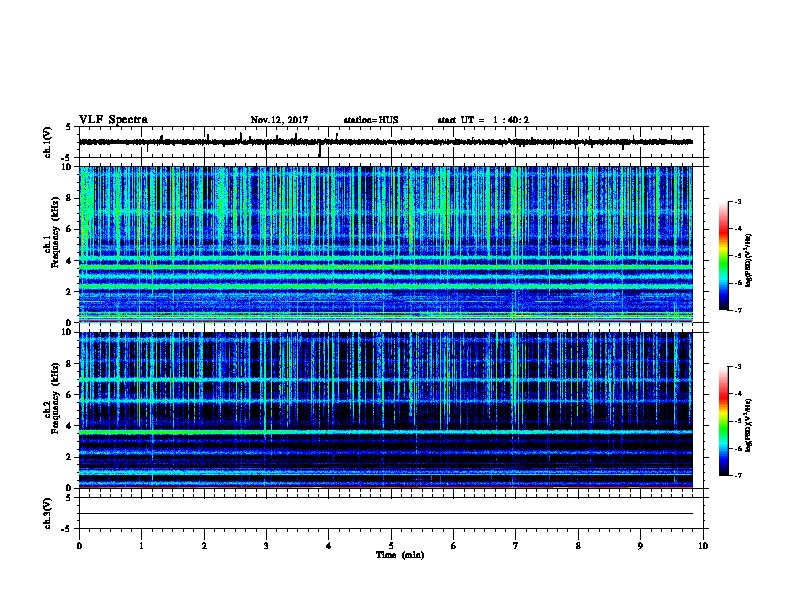Screen dimensions: 792x612
Task: Click the flat ch.3 voltage trace line
Action: click(x=386, y=514)
